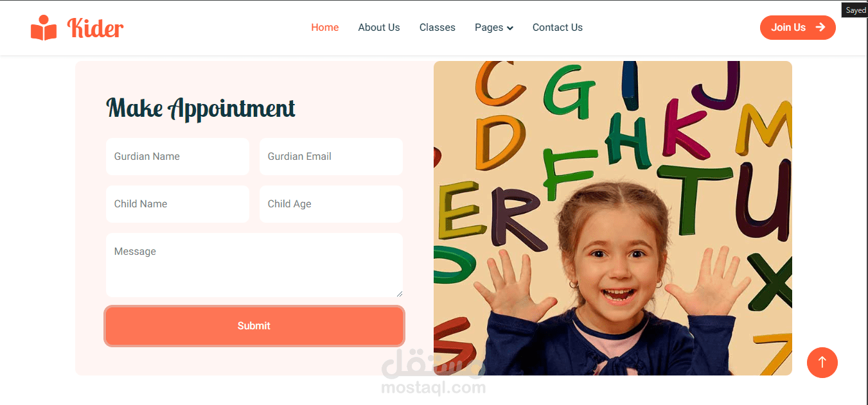868x405 pixels.
Task: Submit the appointment form
Action: [x=254, y=326]
